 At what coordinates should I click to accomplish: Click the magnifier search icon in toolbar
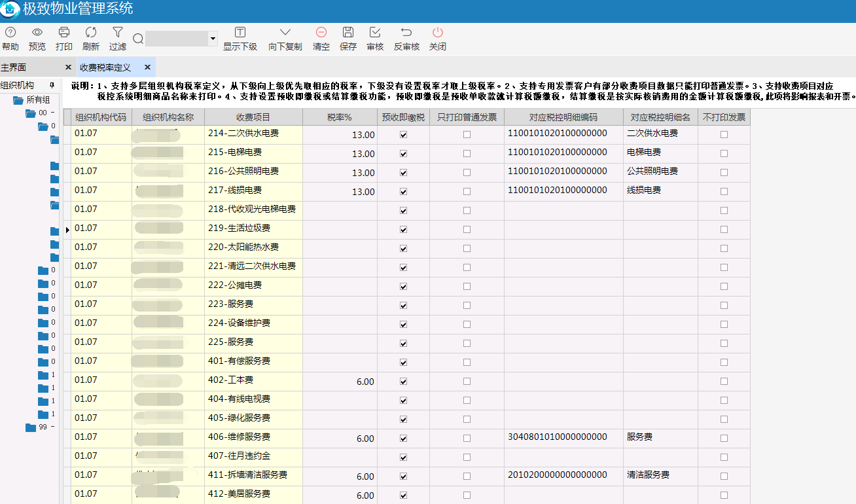138,39
